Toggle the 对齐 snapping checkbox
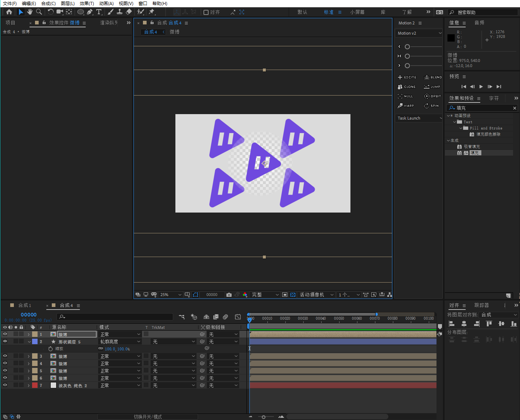 pyautogui.click(x=206, y=12)
